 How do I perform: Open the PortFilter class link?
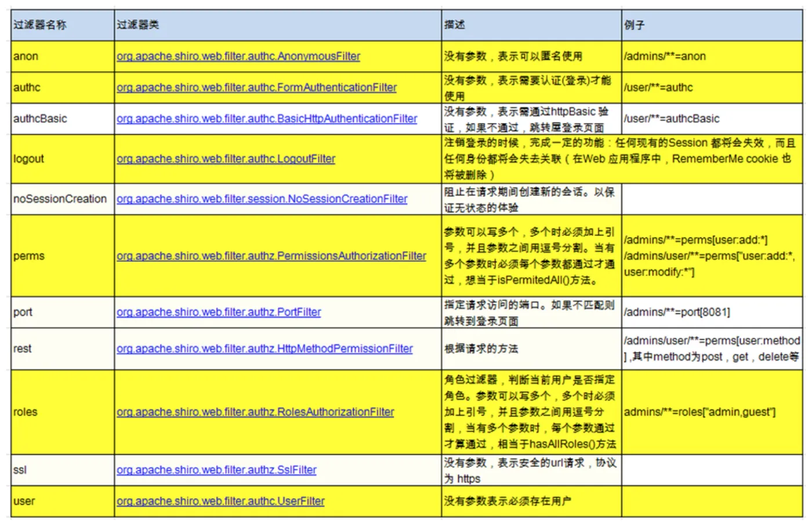coord(219,312)
